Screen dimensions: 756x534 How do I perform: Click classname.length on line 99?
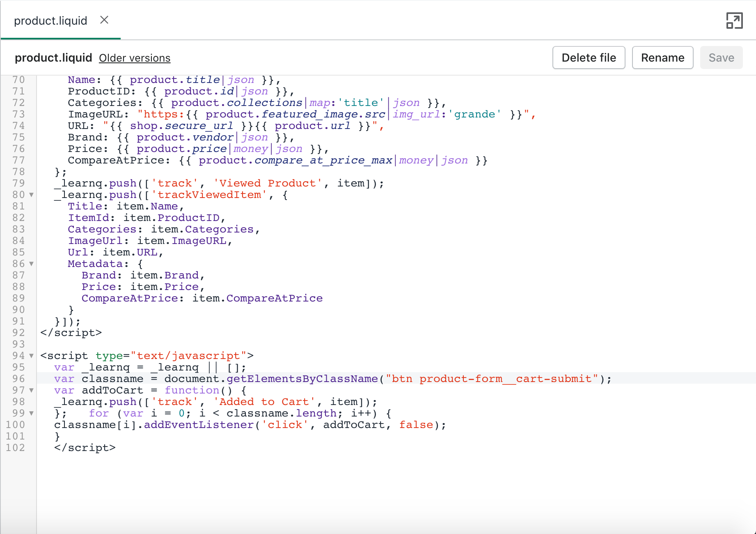coord(281,413)
